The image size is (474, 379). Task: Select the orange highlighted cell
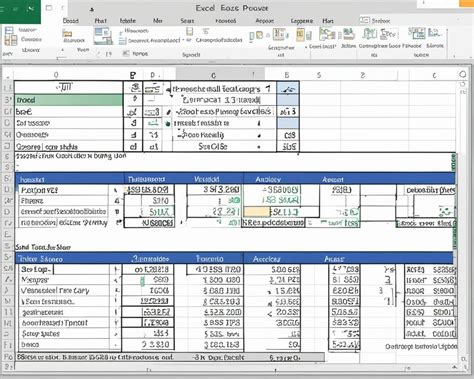(256, 212)
